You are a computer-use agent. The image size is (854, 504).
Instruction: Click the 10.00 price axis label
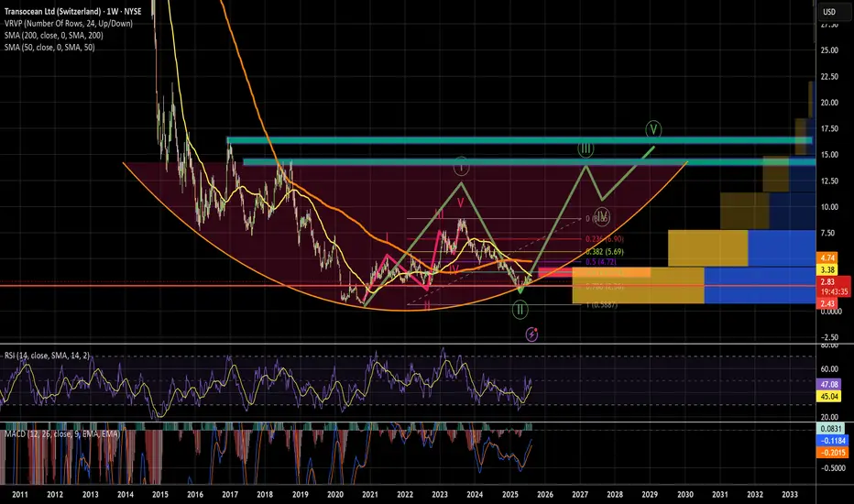(829, 207)
